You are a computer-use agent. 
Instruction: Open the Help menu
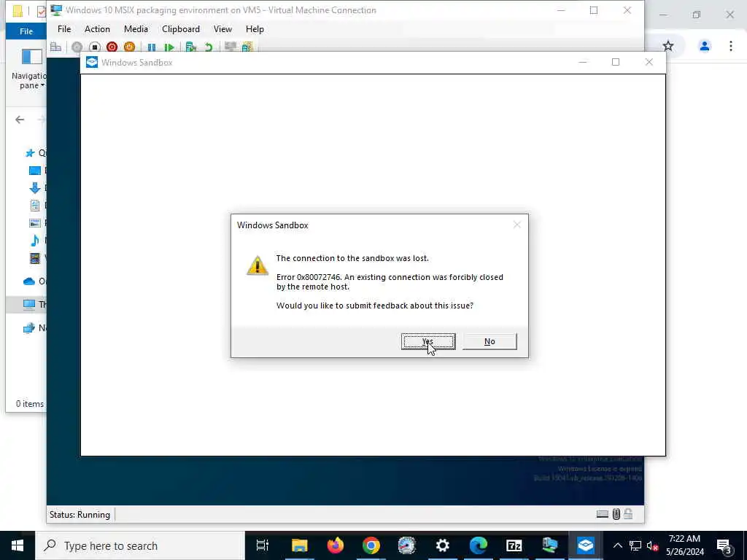coord(255,29)
